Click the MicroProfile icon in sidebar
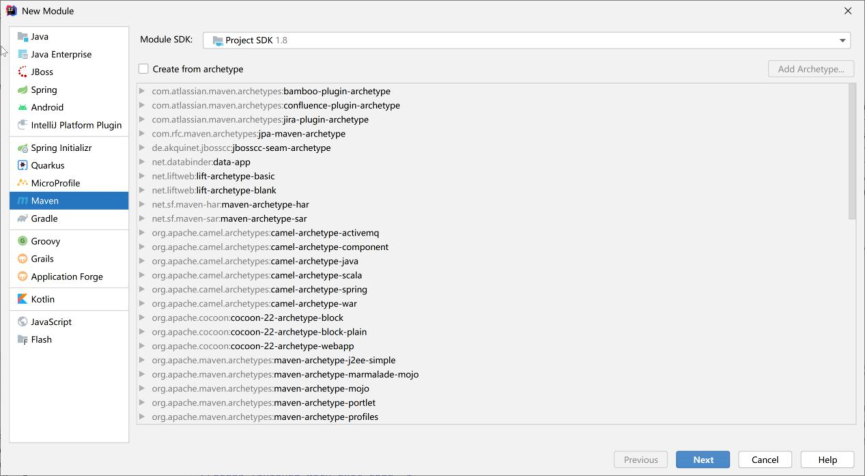The width and height of the screenshot is (865, 476). pos(22,183)
